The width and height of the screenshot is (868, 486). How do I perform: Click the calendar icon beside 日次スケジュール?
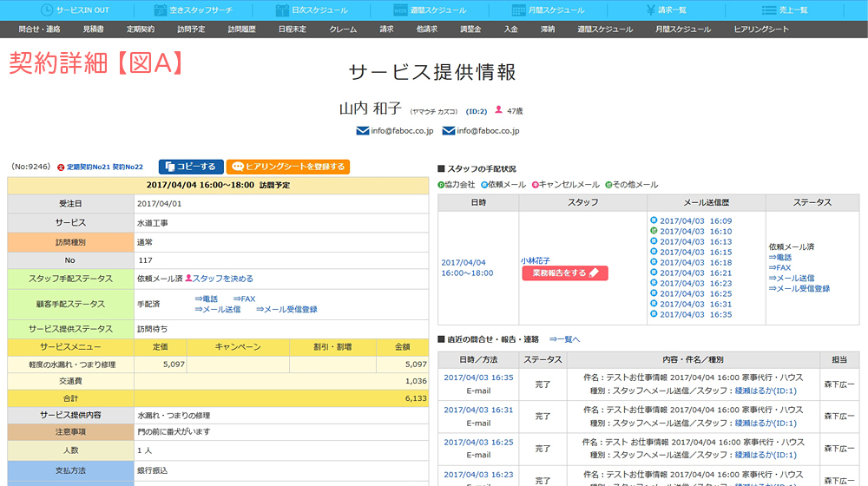click(282, 10)
